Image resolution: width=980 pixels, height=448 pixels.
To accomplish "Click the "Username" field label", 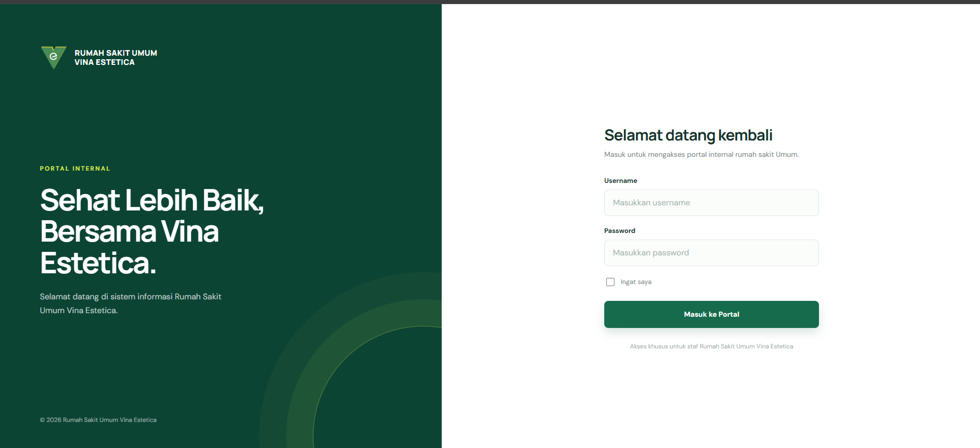I will (x=621, y=181).
